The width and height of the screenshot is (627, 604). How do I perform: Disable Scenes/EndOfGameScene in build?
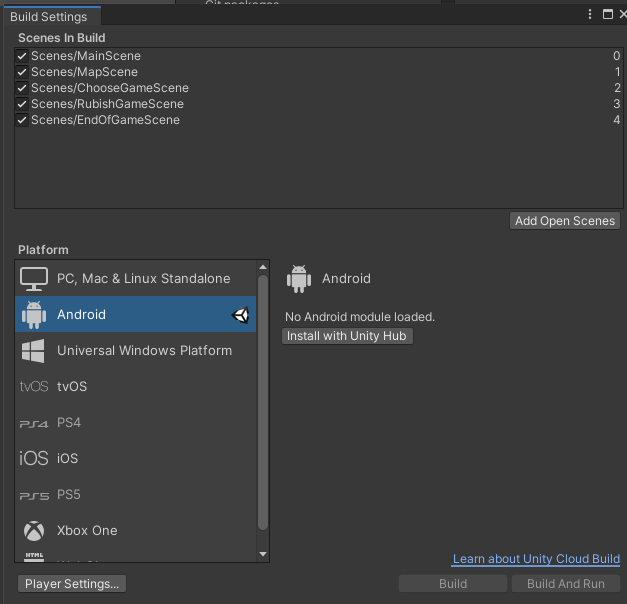point(22,120)
